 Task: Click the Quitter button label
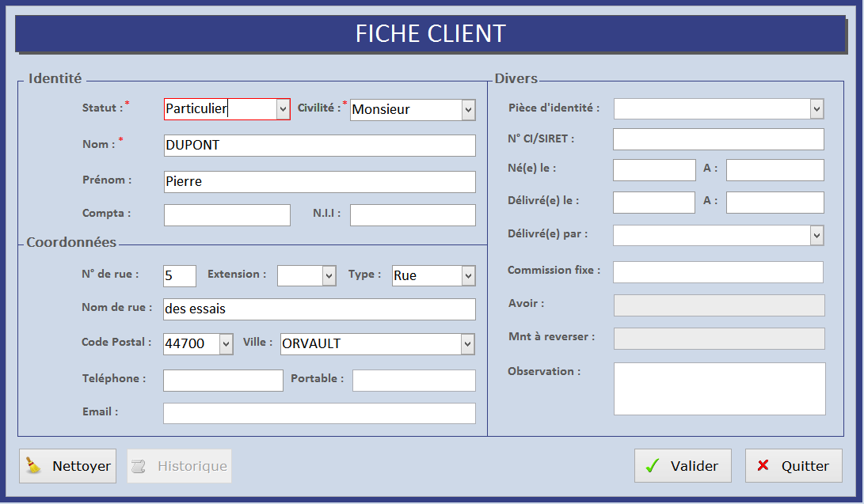[x=805, y=466]
